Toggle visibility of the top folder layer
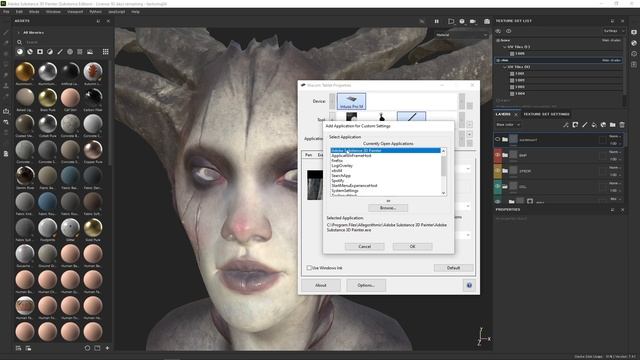This screenshot has width=640, height=360. click(x=498, y=140)
